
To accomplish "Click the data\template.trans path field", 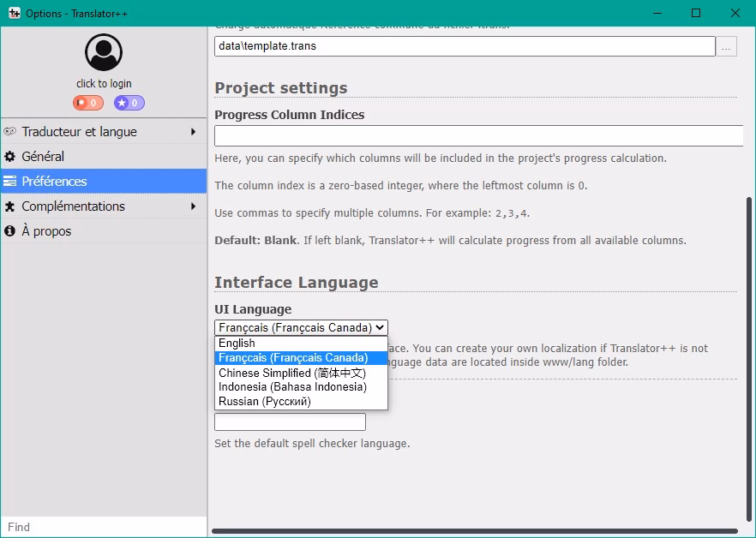I will 465,46.
